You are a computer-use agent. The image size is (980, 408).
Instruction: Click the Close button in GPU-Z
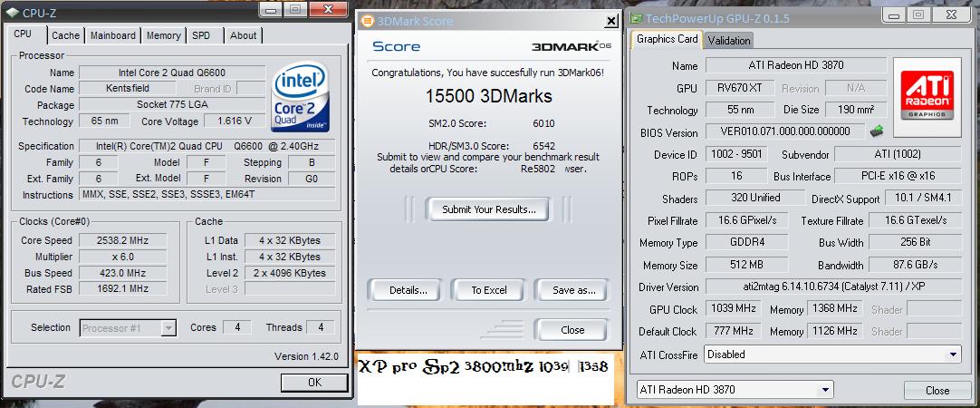tap(937, 390)
